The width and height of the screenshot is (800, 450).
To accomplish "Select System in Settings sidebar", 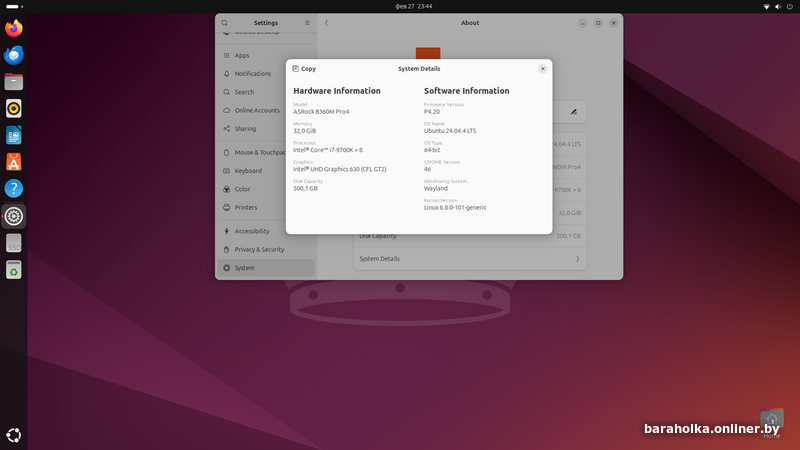I will 266,268.
